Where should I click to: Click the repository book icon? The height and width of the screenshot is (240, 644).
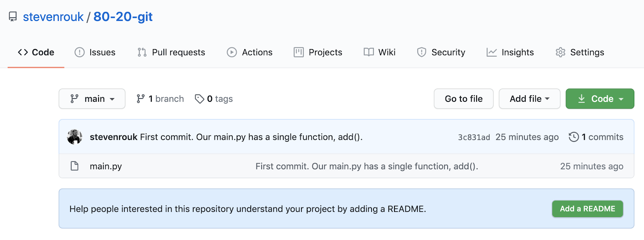click(13, 17)
